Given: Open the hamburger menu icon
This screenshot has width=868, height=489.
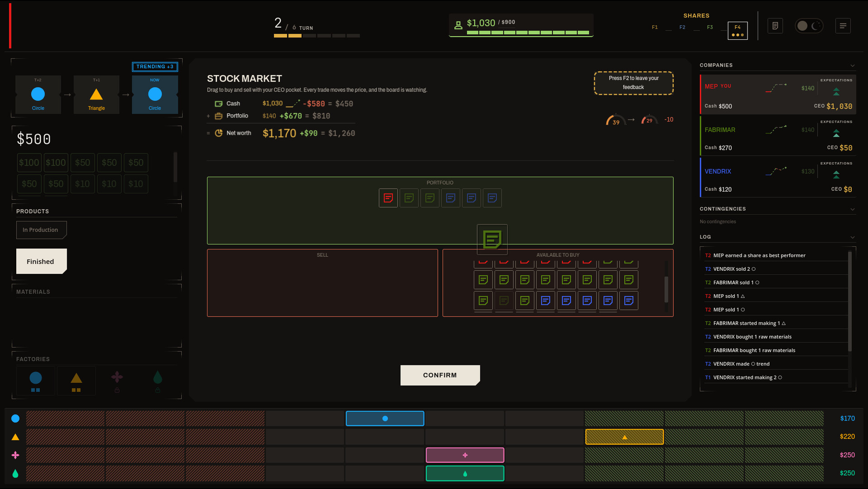Looking at the screenshot, I should point(843,26).
